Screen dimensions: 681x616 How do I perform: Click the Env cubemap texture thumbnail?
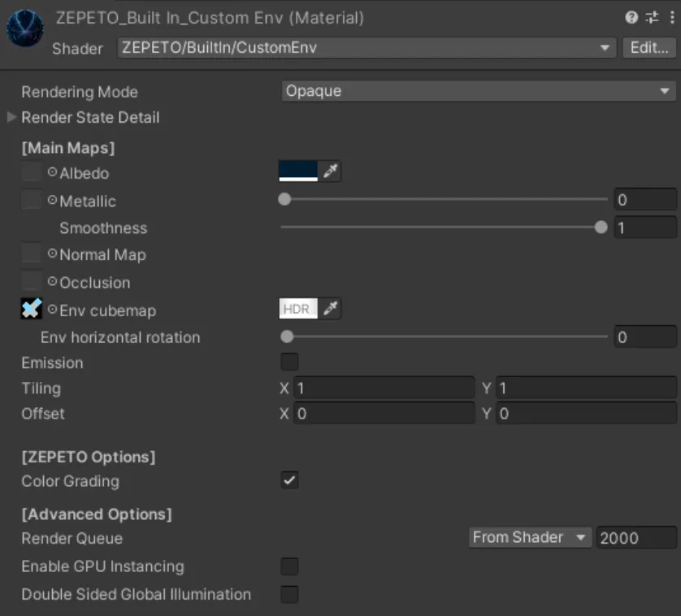coord(31,309)
